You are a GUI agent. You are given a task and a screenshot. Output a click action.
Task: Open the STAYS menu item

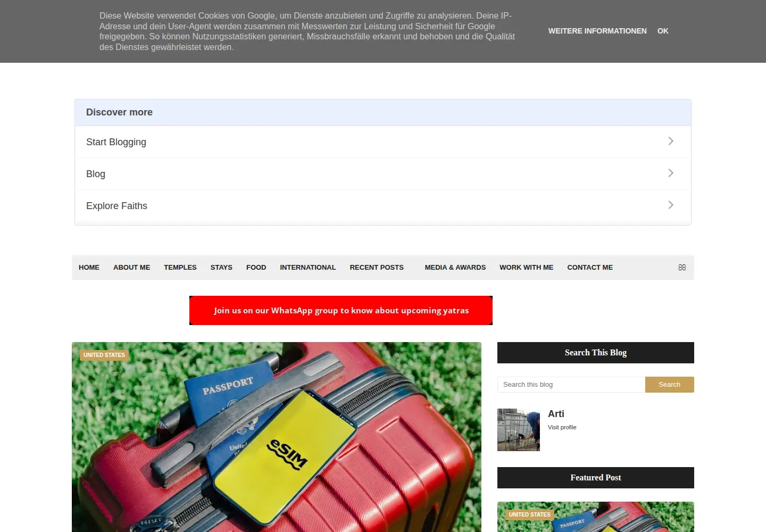click(x=221, y=268)
